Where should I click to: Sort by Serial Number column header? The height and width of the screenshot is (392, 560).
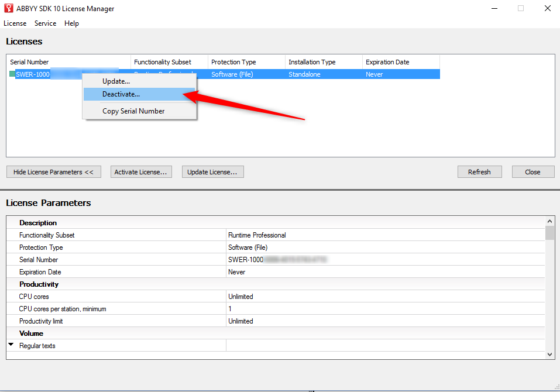pyautogui.click(x=68, y=62)
